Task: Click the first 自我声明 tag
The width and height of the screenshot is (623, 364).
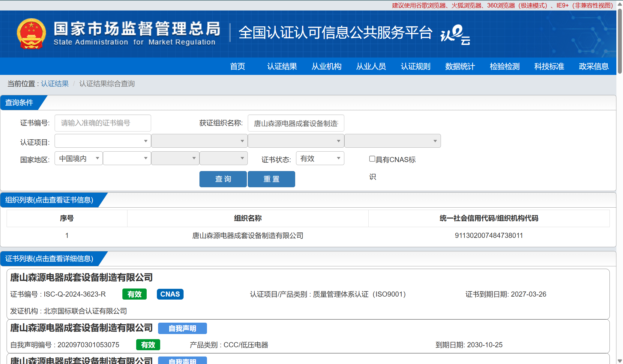Action: tap(182, 328)
